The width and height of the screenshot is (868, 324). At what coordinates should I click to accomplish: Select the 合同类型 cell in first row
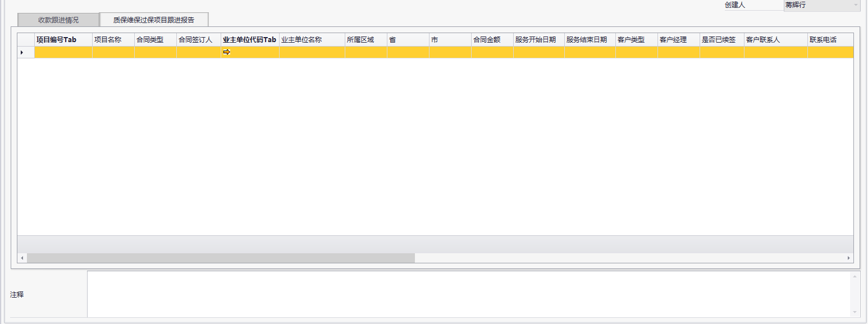(x=155, y=52)
